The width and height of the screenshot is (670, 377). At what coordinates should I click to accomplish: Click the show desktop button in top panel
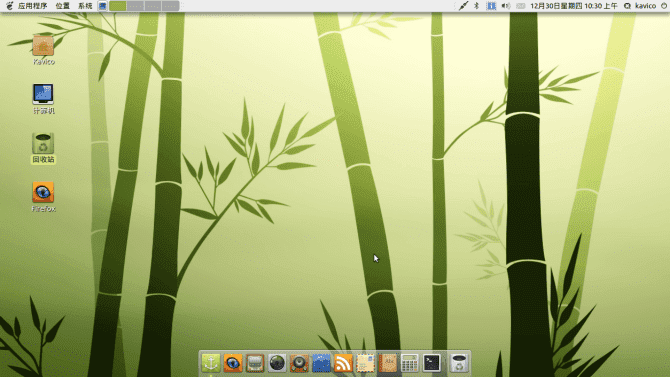(x=103, y=6)
